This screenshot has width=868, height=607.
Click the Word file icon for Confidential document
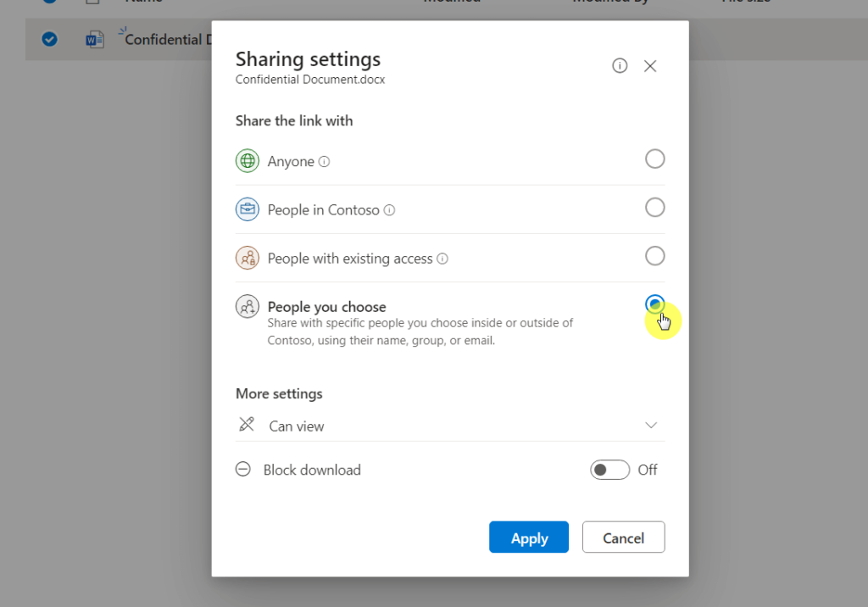95,40
